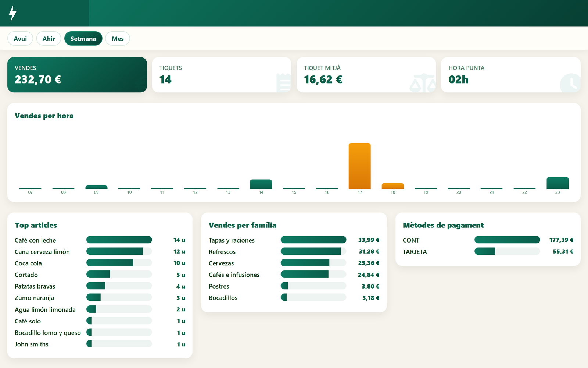
Task: Click the 14 u quantity value
Action: 179,240
